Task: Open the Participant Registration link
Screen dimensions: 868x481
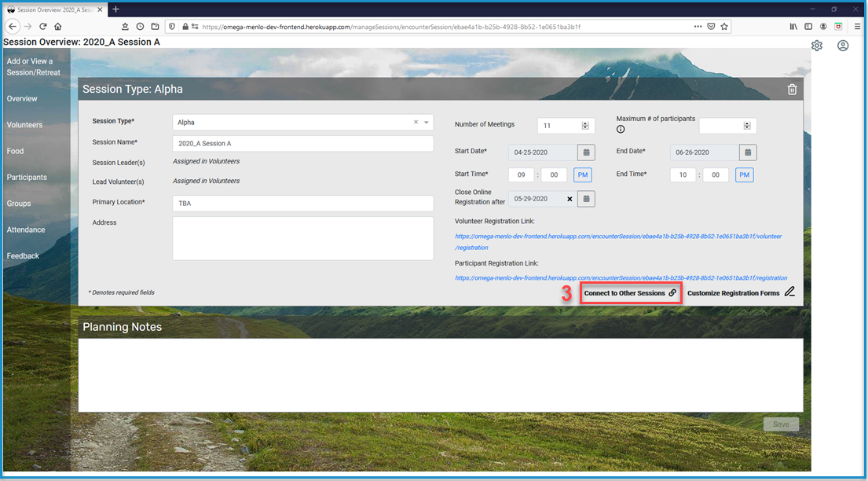Action: pyautogui.click(x=621, y=278)
